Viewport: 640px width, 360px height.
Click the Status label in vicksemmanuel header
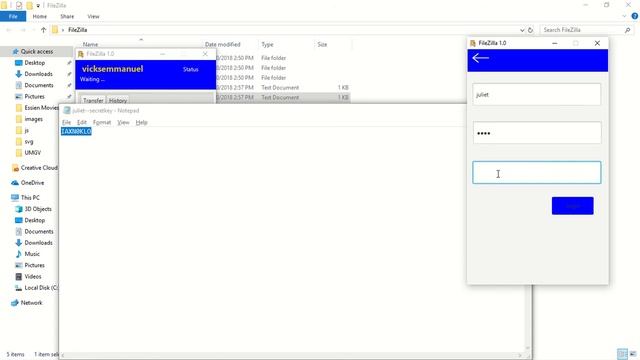pos(191,69)
